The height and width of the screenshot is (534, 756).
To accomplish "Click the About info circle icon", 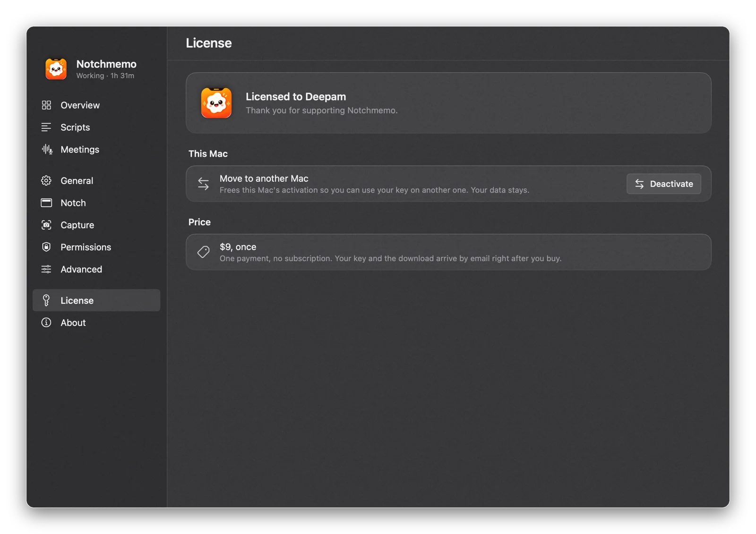I will tap(46, 322).
